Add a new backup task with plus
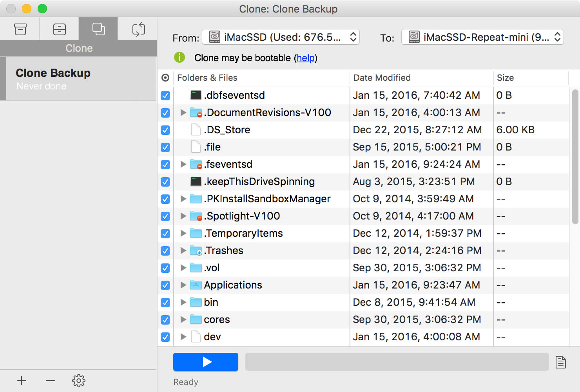The width and height of the screenshot is (580, 392). 22,380
